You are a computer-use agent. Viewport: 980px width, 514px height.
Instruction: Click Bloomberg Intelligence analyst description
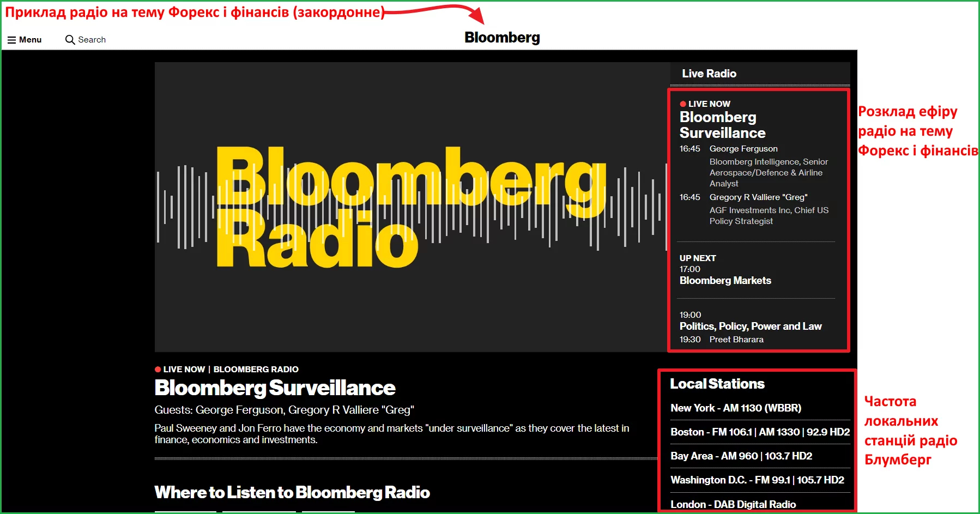(769, 173)
